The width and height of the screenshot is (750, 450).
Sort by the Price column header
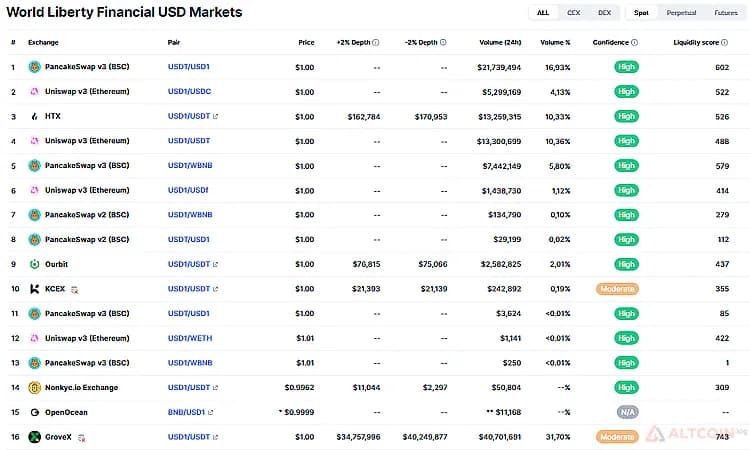[306, 43]
